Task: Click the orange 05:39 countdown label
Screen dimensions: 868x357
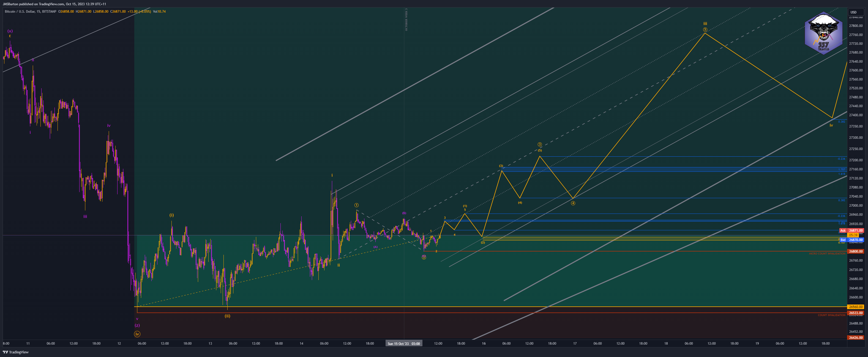Action: 853,235
